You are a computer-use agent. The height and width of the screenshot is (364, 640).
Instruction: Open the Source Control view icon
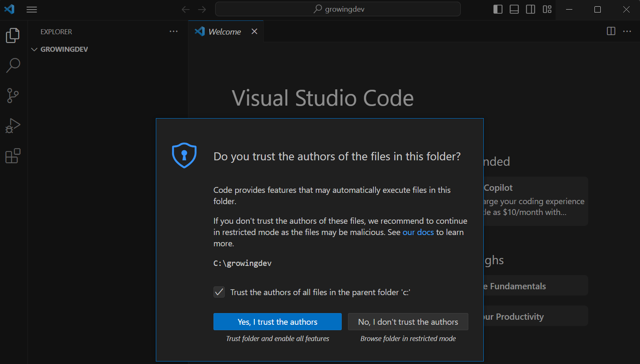(13, 96)
